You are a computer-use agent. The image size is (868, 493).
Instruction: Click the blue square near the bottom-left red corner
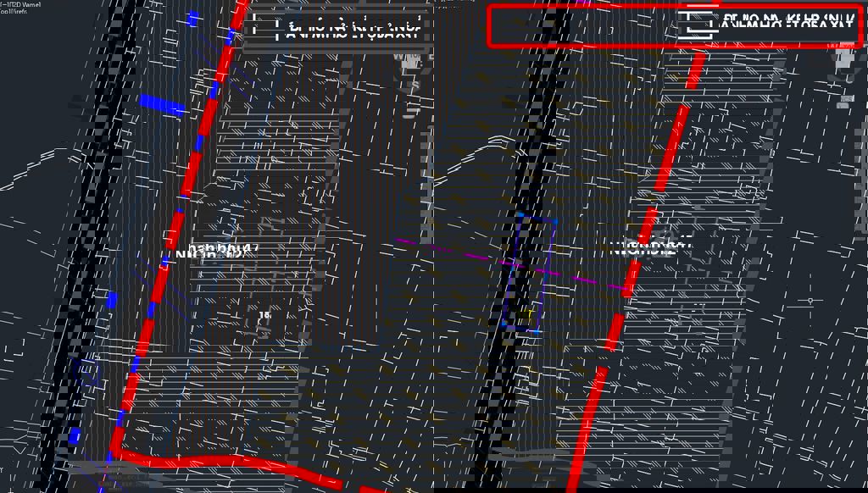75,435
